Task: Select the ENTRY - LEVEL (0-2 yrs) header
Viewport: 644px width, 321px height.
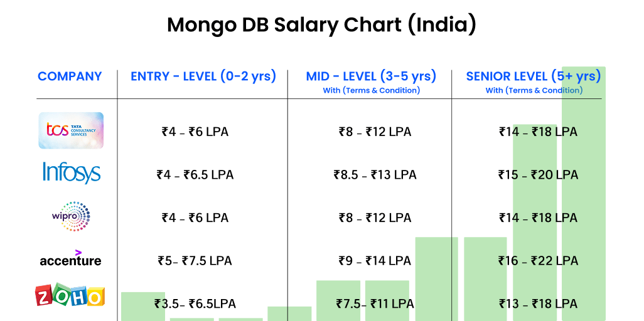Action: click(x=203, y=76)
